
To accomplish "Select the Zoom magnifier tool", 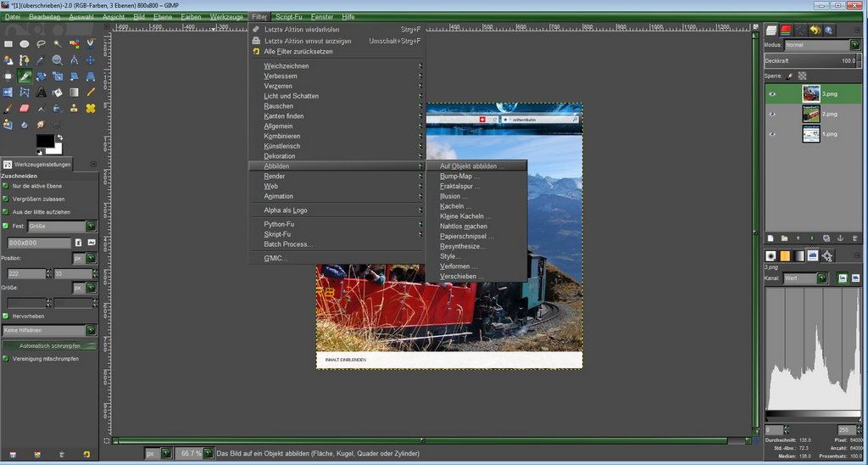I will click(57, 60).
